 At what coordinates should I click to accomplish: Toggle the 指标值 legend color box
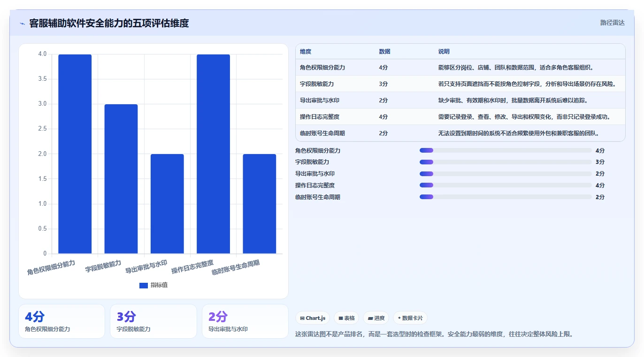coord(144,286)
